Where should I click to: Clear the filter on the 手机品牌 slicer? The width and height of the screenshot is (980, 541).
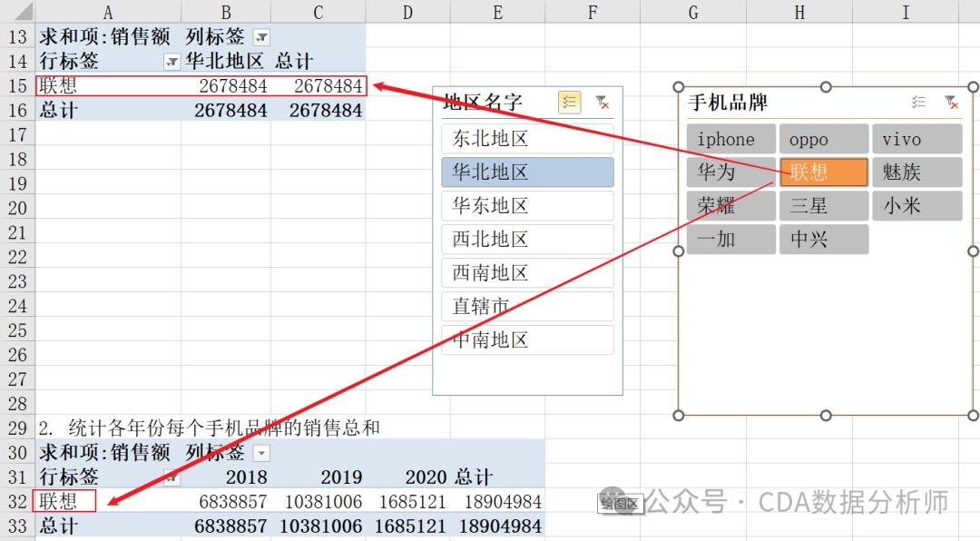coord(952,103)
